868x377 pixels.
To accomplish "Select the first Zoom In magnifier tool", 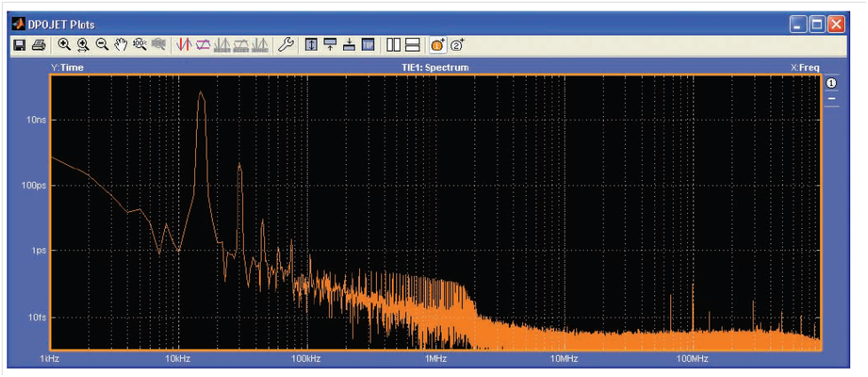I will coord(64,44).
